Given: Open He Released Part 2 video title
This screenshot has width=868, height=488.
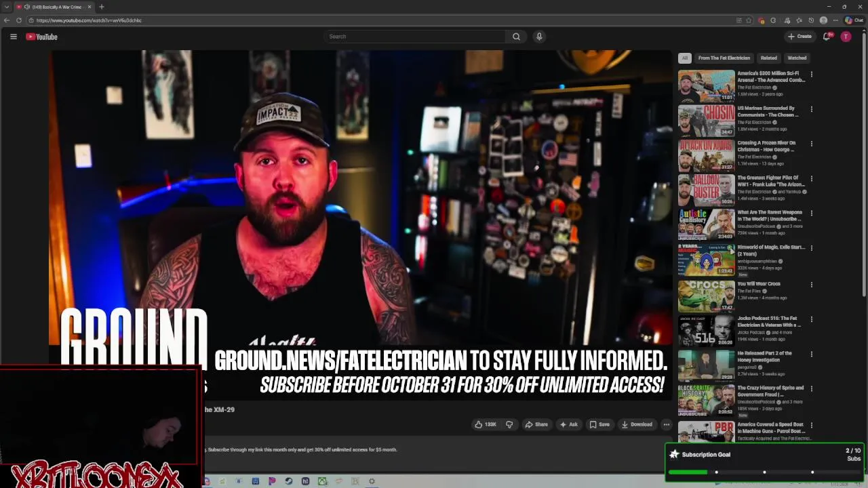Looking at the screenshot, I should point(765,357).
